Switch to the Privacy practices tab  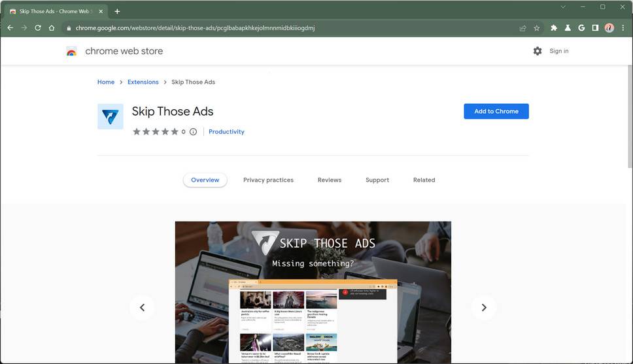(x=269, y=180)
